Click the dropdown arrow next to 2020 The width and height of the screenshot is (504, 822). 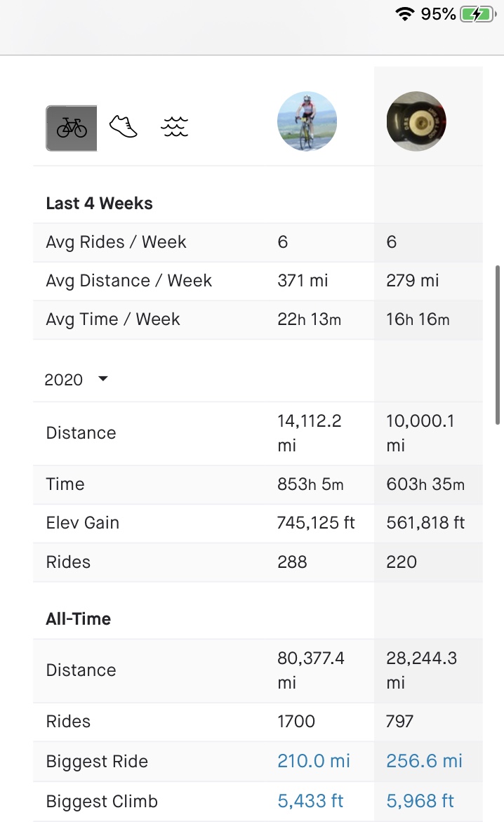pyautogui.click(x=103, y=379)
